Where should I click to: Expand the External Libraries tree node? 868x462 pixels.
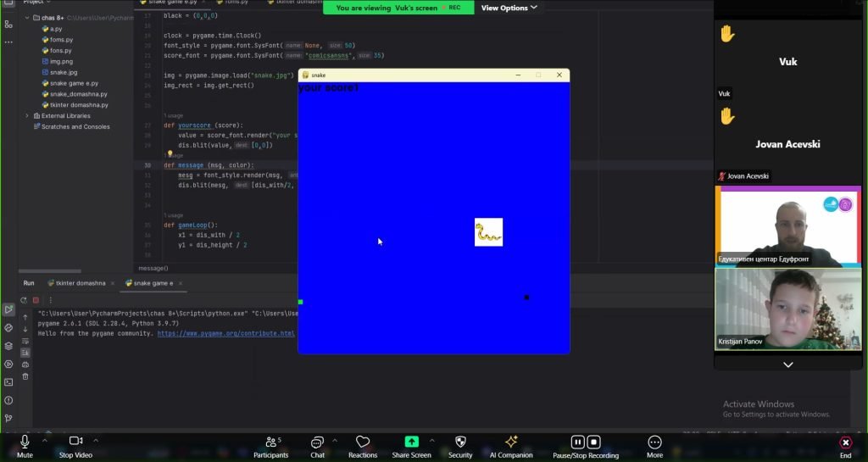(x=27, y=115)
